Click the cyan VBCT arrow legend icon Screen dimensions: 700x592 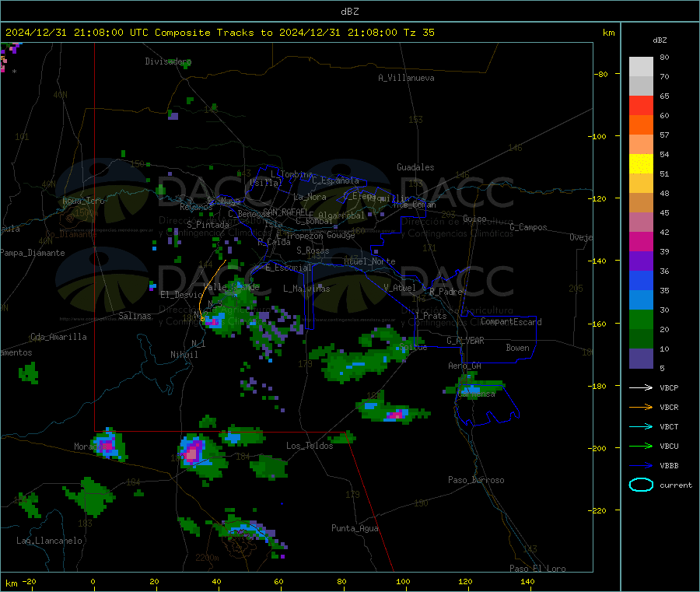pyautogui.click(x=641, y=426)
